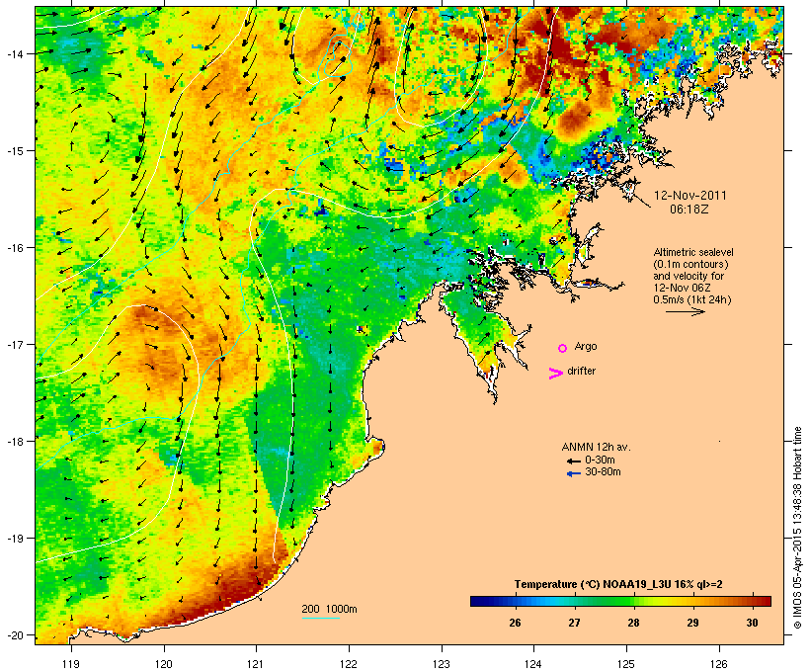This screenshot has width=810, height=672.
Task: Click the Altimetric sealevel text line
Action: point(693,252)
